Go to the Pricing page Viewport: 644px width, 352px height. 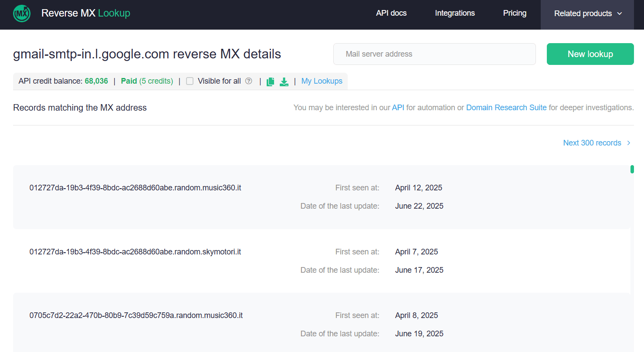coord(515,13)
